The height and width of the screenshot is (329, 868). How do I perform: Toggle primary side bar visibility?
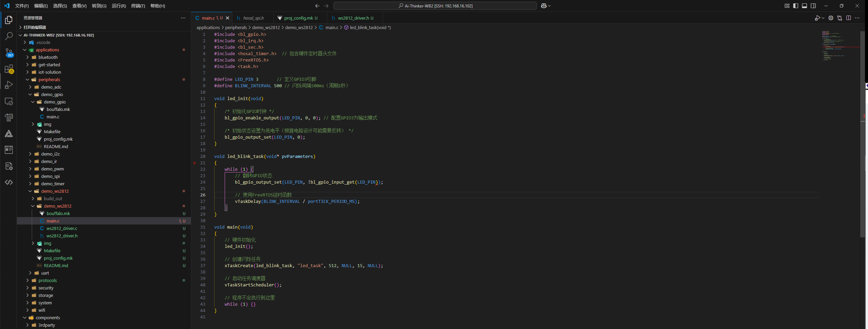(x=796, y=6)
